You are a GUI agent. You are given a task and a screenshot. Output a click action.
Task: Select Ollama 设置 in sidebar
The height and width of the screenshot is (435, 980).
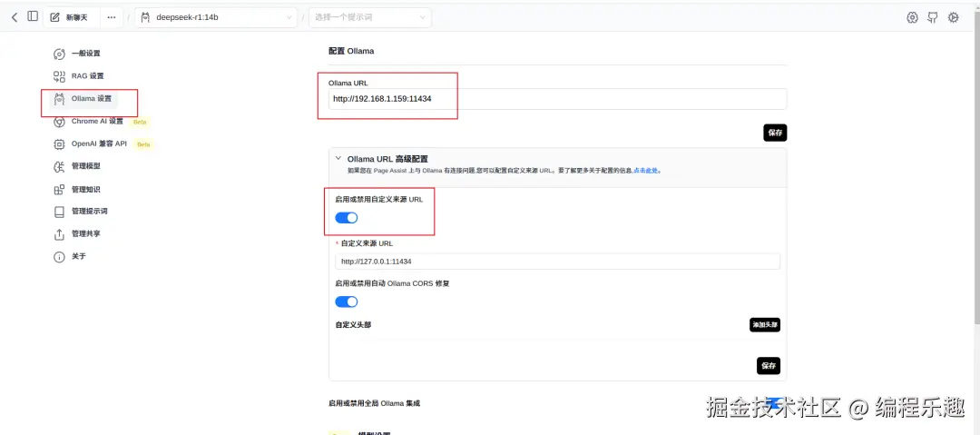point(83,99)
